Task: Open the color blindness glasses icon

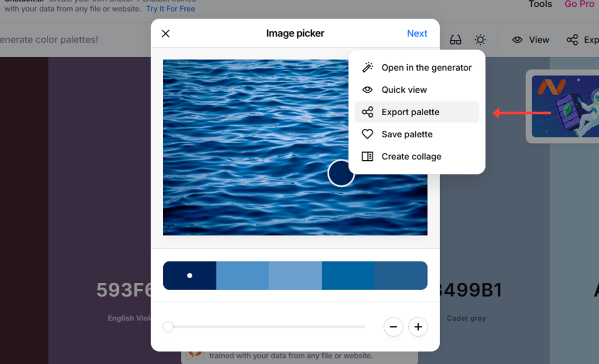Action: coord(455,40)
